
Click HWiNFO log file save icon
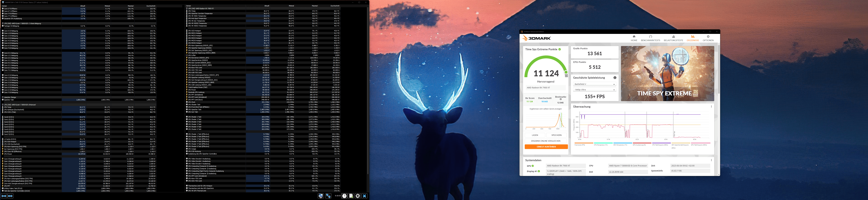[x=351, y=196]
